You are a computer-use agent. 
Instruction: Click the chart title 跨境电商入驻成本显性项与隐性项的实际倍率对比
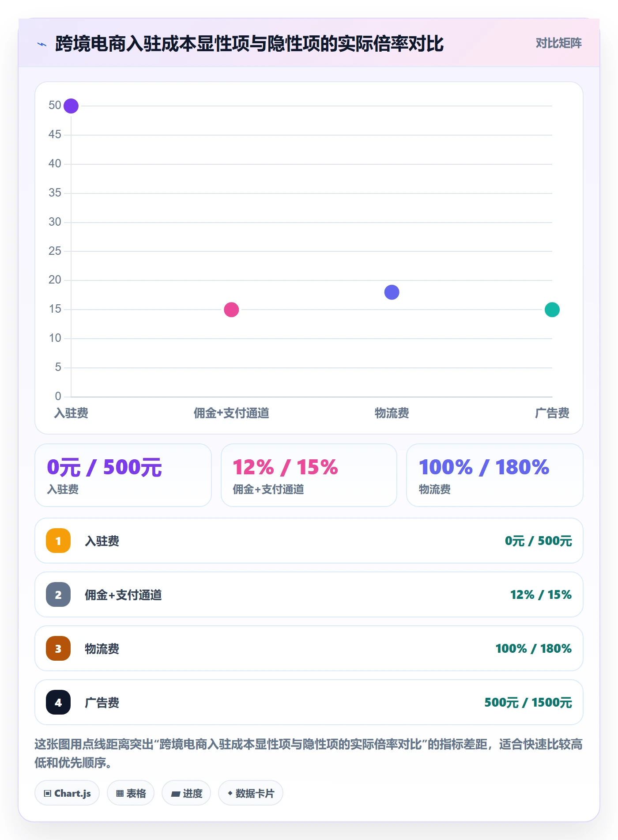(249, 44)
